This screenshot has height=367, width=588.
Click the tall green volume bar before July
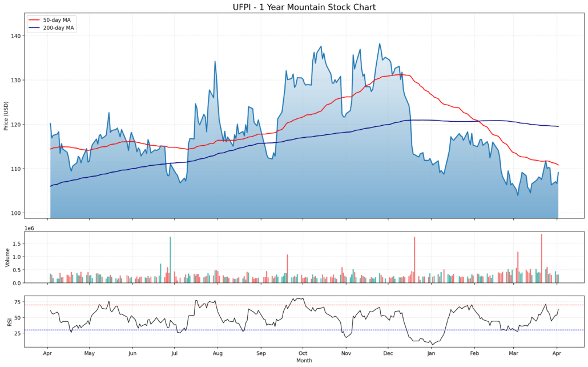pyautogui.click(x=170, y=260)
